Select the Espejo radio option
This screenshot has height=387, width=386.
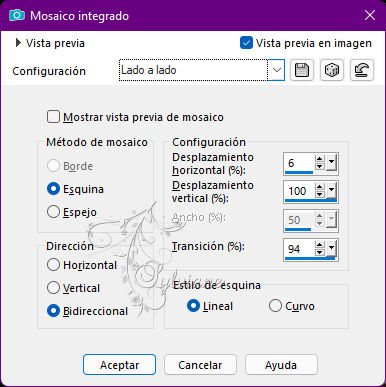[53, 212]
